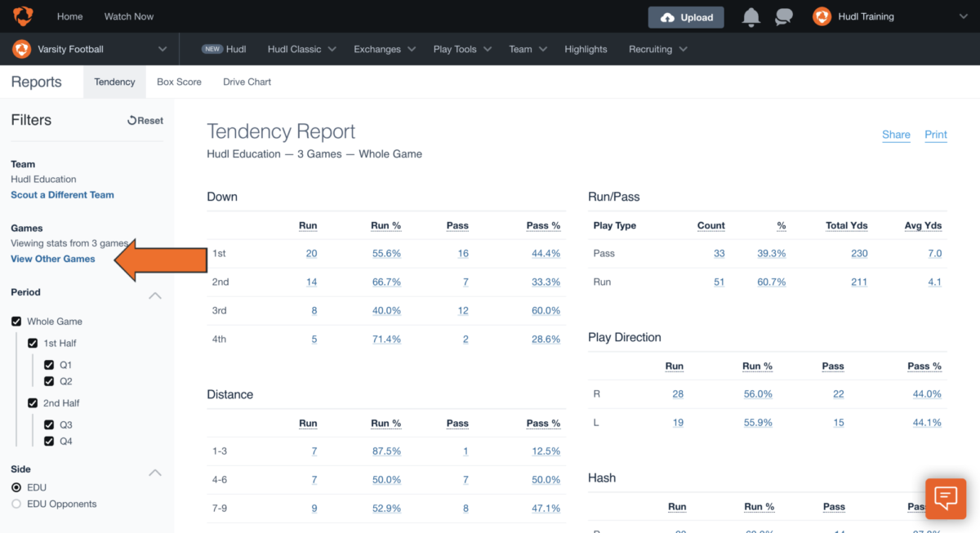Open 1st down run count 20
The height and width of the screenshot is (533, 980).
311,254
